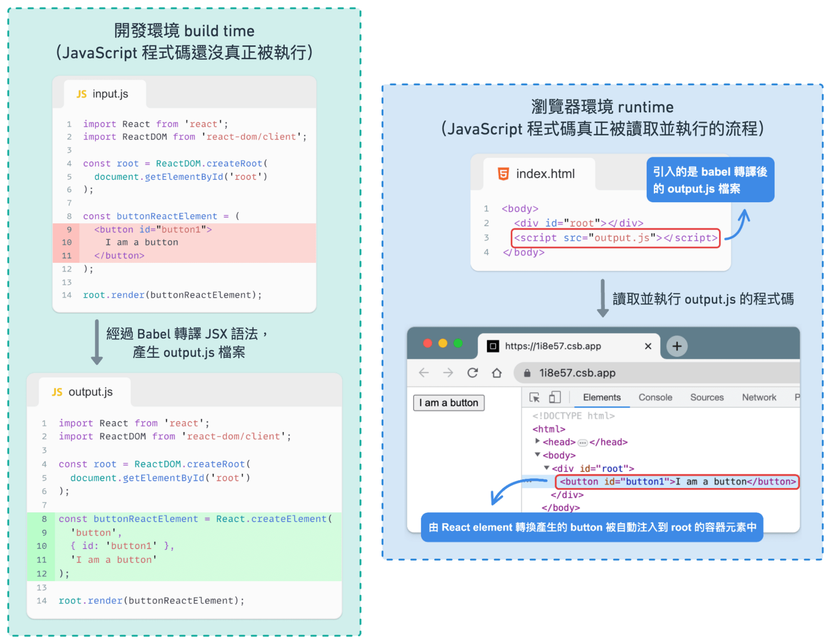Click output.js line 9 'button',
831x644 pixels.
96,532
